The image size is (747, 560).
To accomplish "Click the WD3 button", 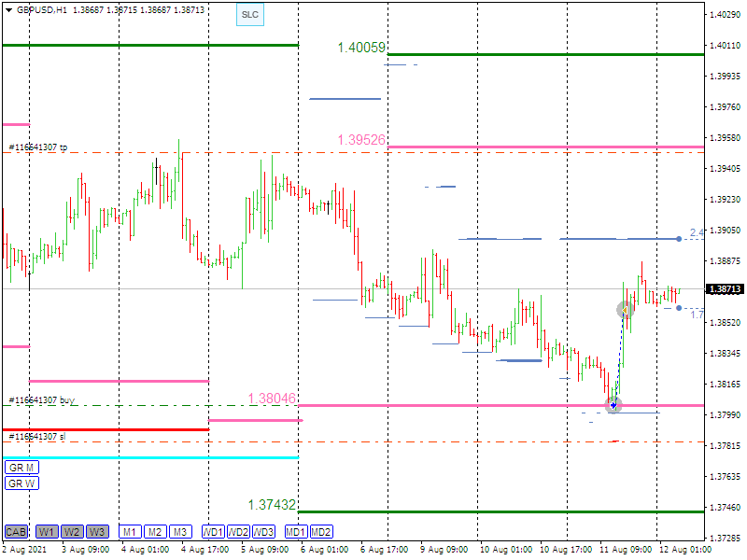I will coord(263,532).
